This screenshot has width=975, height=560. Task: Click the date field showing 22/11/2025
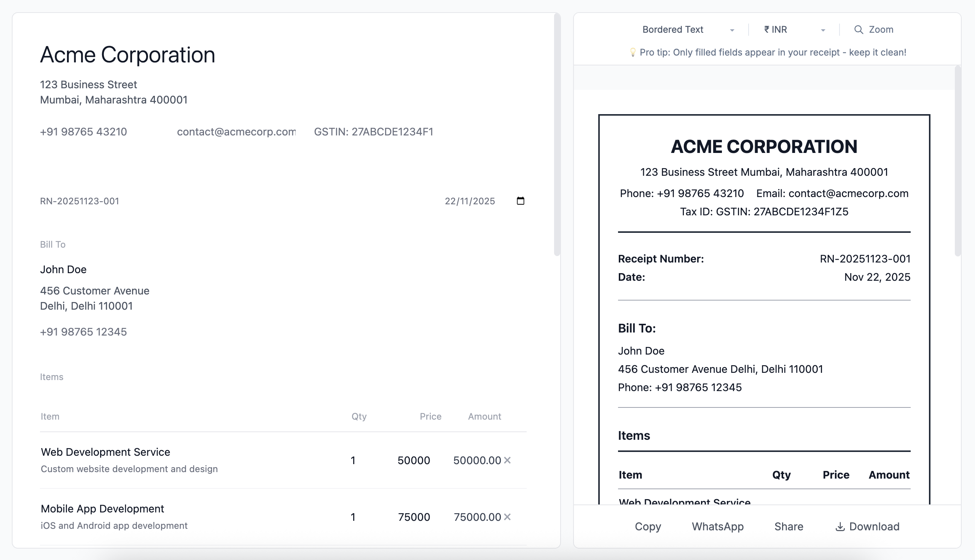[x=470, y=200]
